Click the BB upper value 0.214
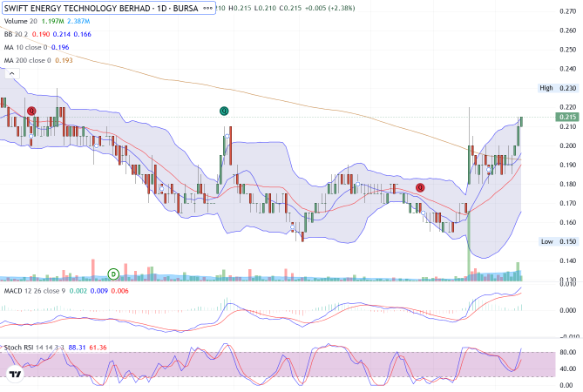Viewport: 583px width, 392px height. (x=62, y=34)
